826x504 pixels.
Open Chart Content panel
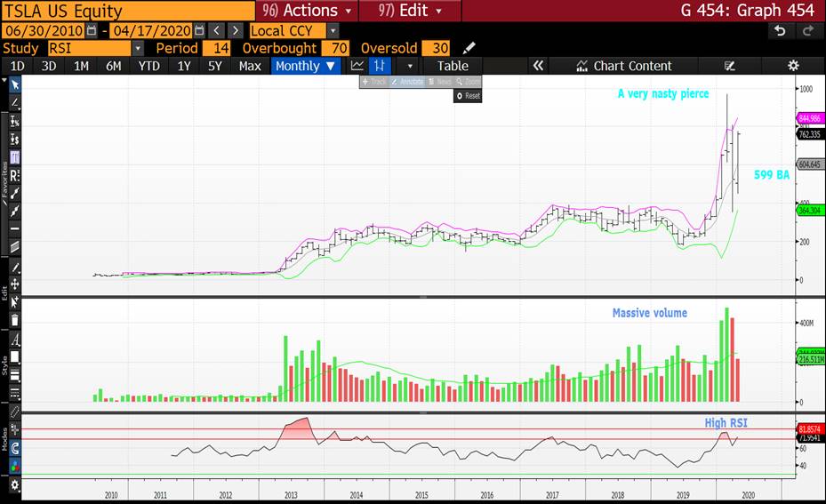click(625, 66)
